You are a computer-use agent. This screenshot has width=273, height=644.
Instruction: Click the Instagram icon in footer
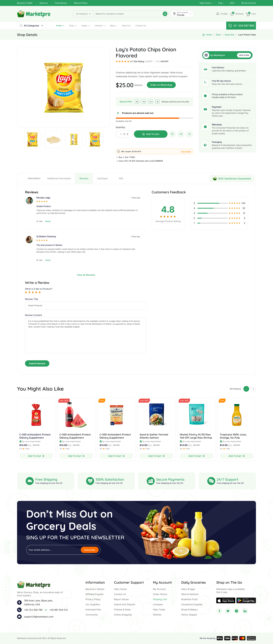point(236,611)
